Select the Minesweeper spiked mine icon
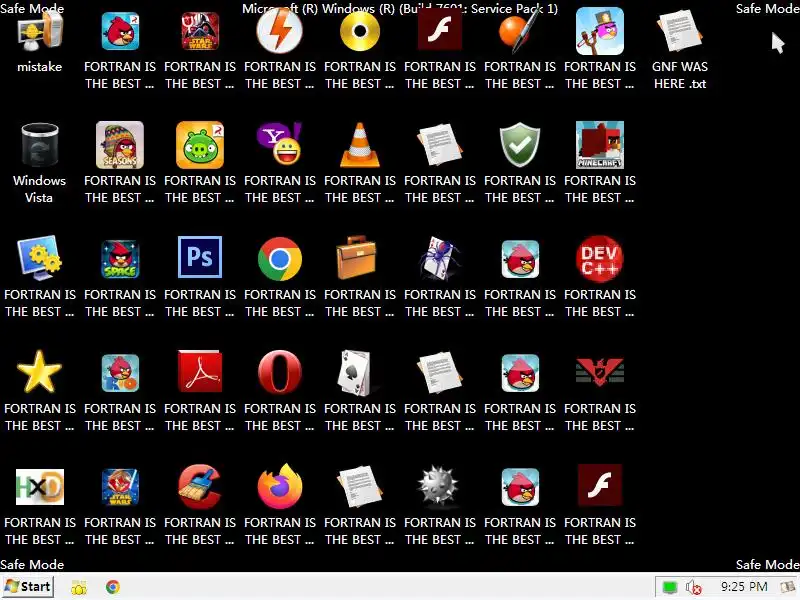Viewport: 800px width, 600px height. [x=438, y=486]
